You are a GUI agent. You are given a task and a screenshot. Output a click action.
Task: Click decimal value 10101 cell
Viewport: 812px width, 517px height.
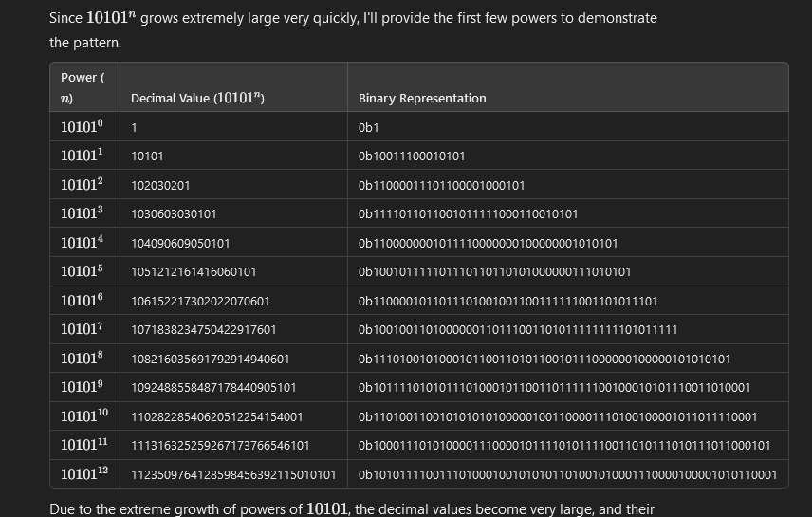[147, 156]
